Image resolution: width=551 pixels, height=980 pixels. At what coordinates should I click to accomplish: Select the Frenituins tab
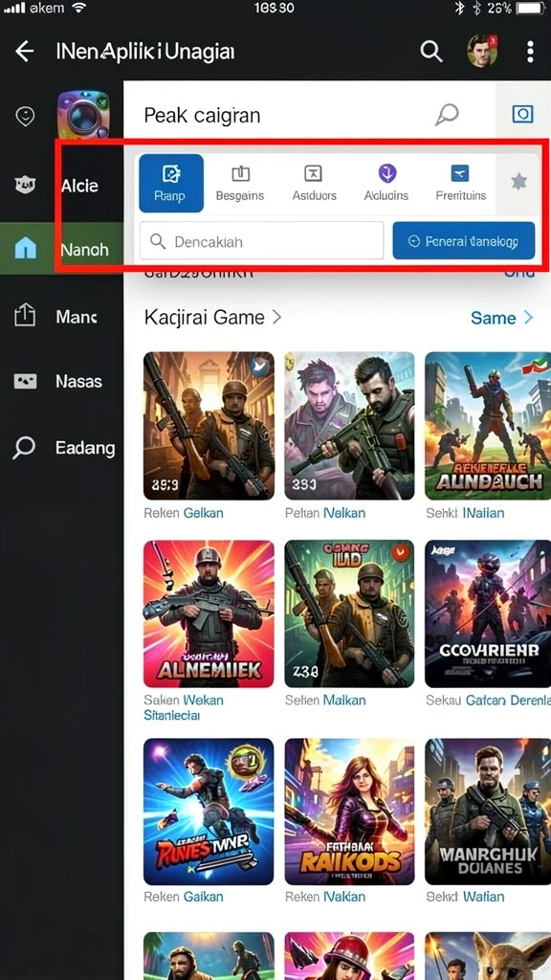click(x=460, y=183)
